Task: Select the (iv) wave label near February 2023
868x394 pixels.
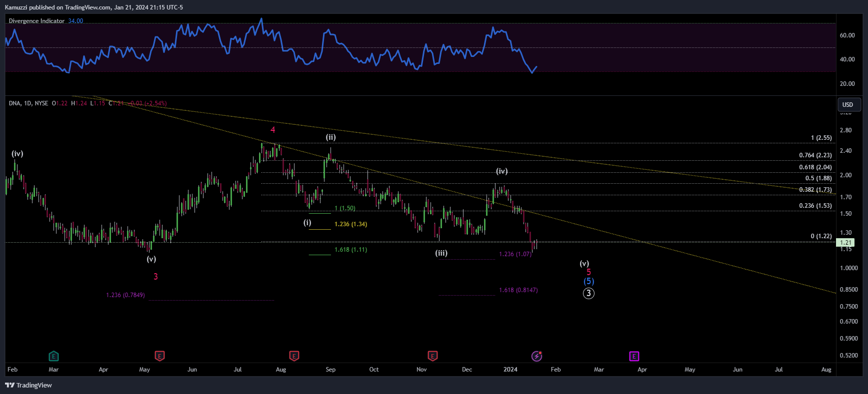Action: coord(17,154)
